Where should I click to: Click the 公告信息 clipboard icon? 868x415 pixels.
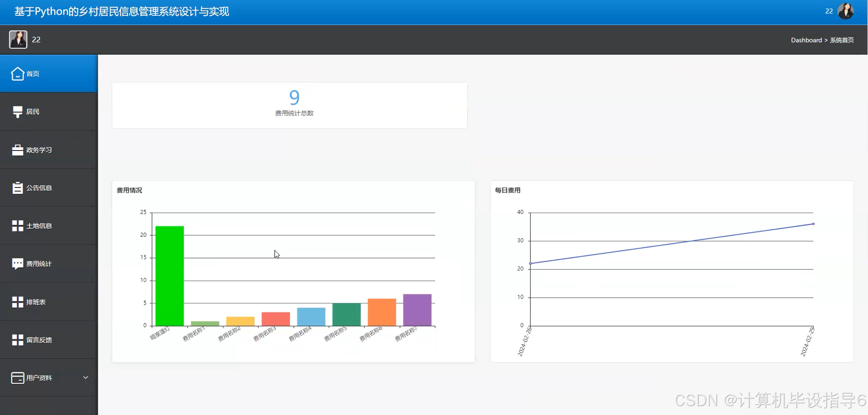[x=17, y=188]
